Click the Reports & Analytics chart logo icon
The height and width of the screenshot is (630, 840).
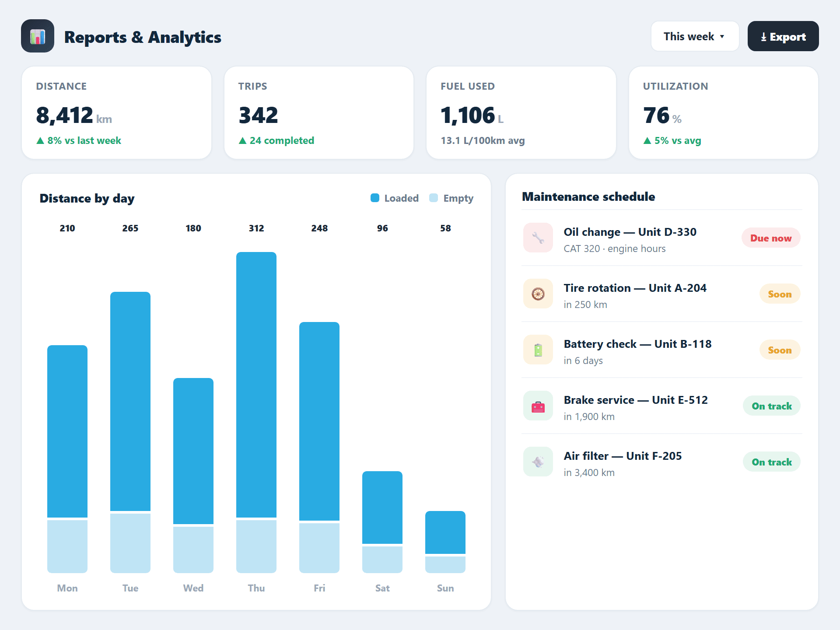coord(38,36)
